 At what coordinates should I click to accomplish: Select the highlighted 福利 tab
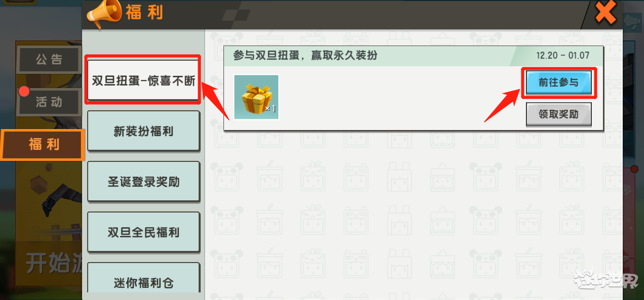click(x=43, y=145)
